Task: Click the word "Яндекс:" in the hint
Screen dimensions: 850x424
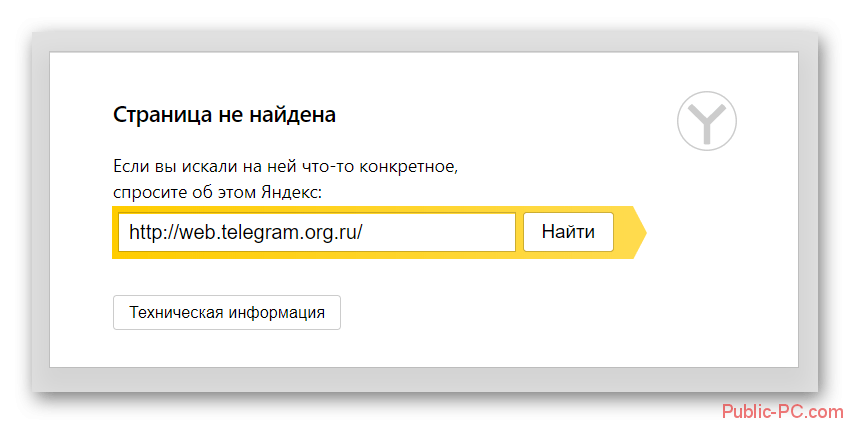Action: (297, 190)
